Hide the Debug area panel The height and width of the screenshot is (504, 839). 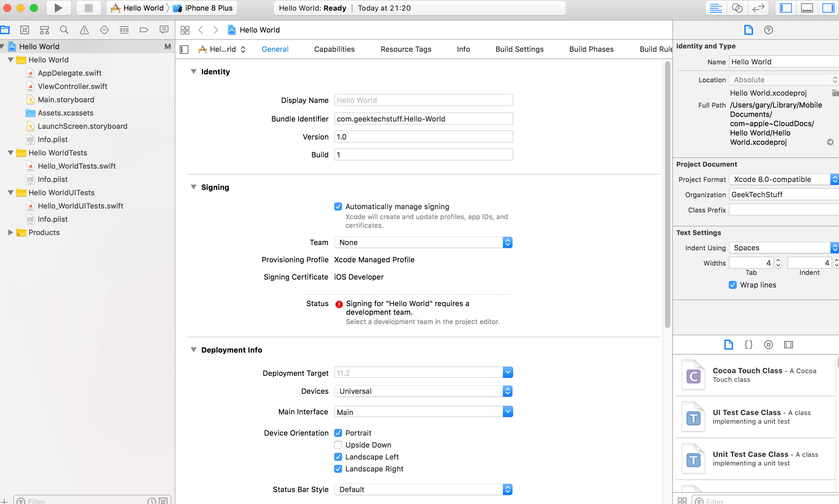(807, 8)
